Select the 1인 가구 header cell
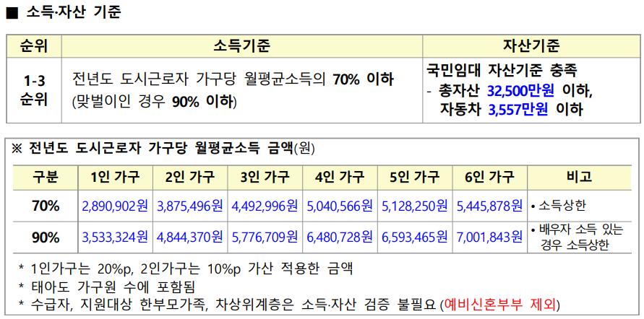The image size is (644, 319). point(116,177)
